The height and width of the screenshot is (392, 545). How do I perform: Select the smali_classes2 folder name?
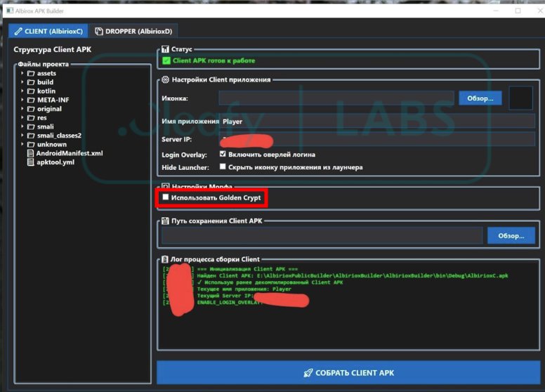click(x=59, y=136)
